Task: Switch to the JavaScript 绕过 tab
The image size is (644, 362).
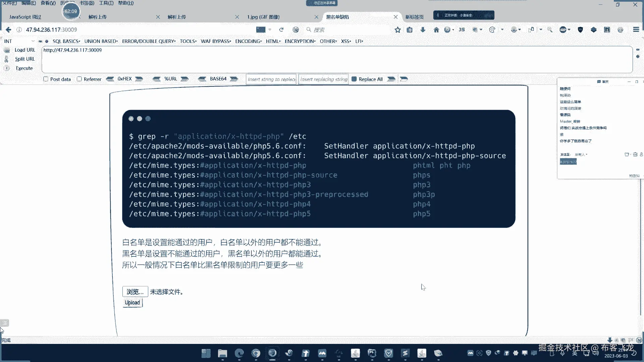Action: (x=25, y=17)
